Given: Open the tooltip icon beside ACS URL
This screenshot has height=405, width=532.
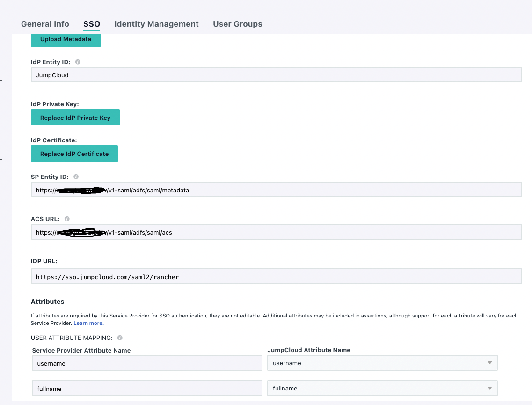Looking at the screenshot, I should 67,219.
